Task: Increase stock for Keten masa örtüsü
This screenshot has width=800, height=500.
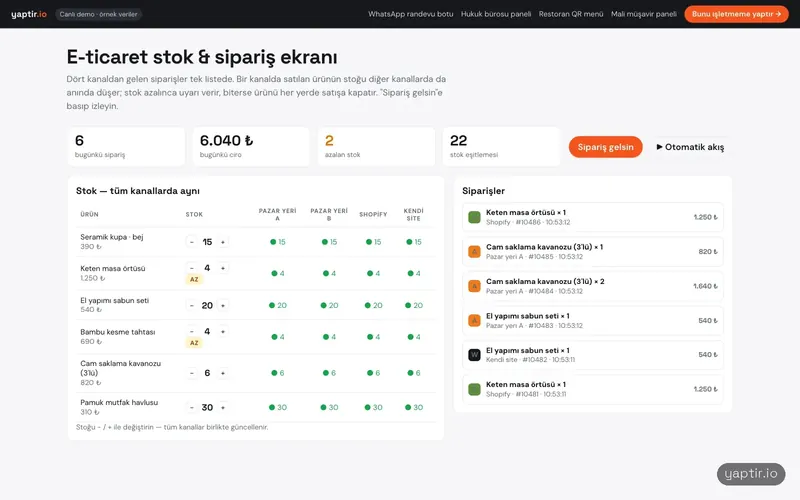Action: pos(223,268)
